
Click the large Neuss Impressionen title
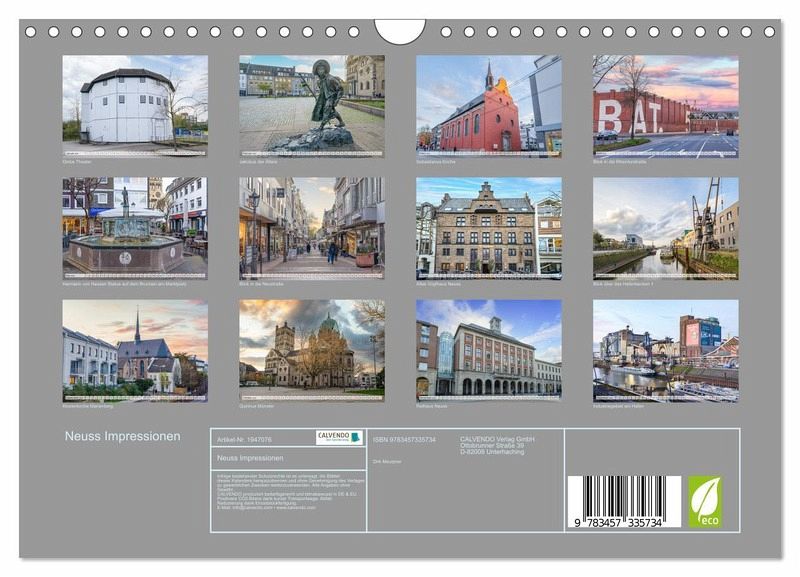[x=122, y=436]
